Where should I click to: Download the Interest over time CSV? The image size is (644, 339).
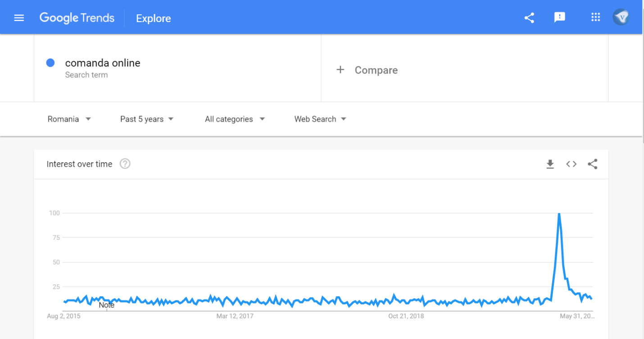[x=550, y=164]
